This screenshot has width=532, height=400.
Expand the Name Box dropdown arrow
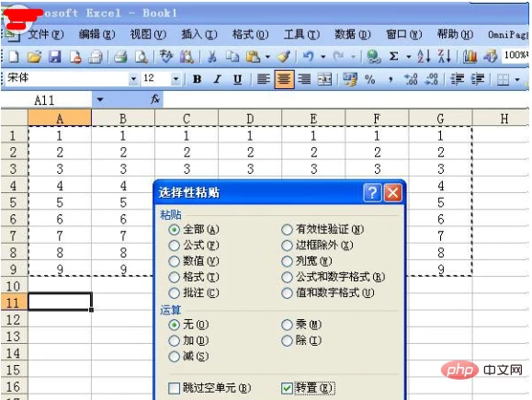click(100, 100)
